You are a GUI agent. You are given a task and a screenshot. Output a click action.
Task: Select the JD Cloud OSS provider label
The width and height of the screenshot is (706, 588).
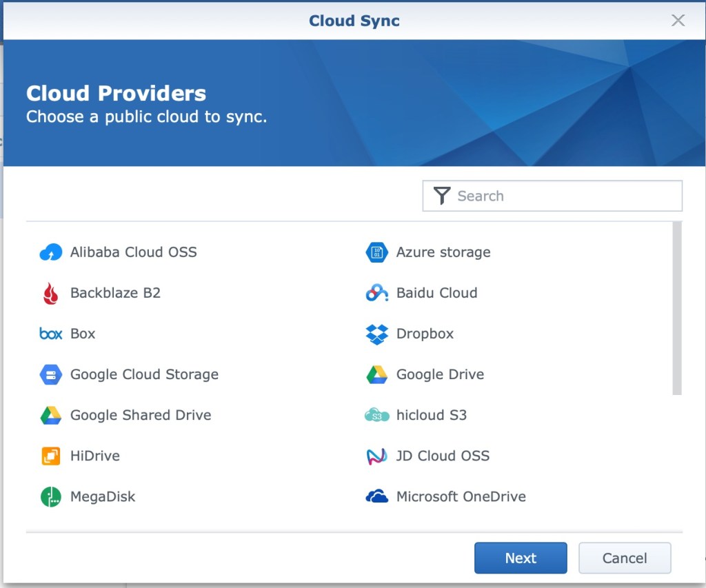pyautogui.click(x=443, y=456)
